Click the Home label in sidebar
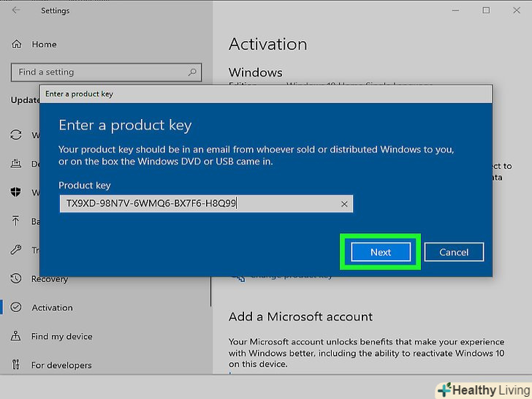This screenshot has height=399, width=532. (x=44, y=45)
